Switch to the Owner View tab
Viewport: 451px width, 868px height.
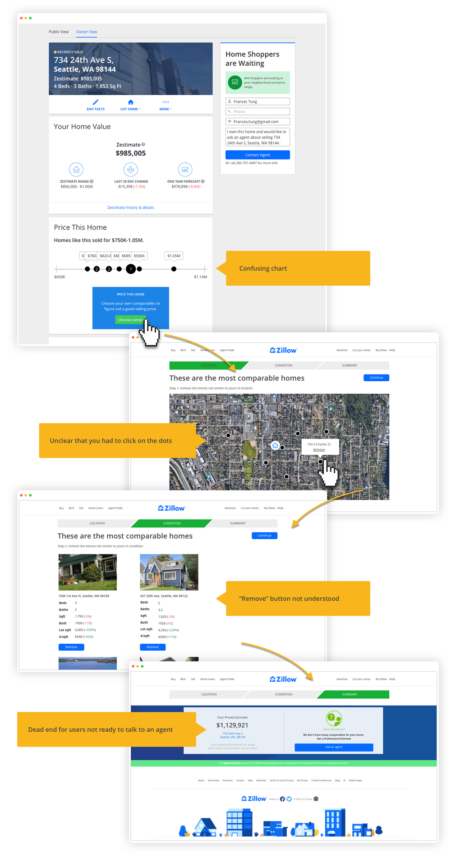pyautogui.click(x=87, y=32)
